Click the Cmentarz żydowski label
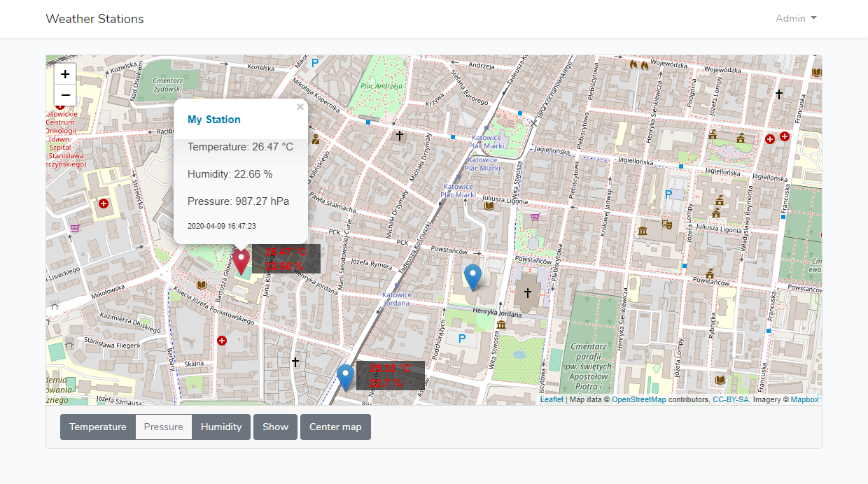The height and width of the screenshot is (484, 868). tap(167, 85)
